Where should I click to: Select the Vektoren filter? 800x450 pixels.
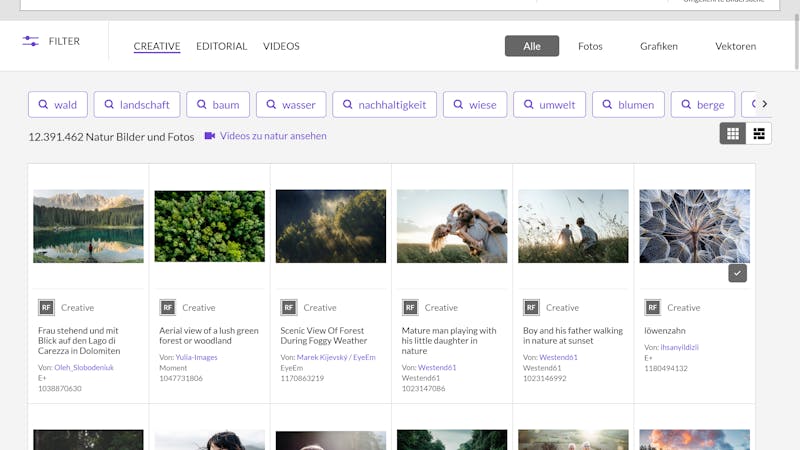(735, 46)
